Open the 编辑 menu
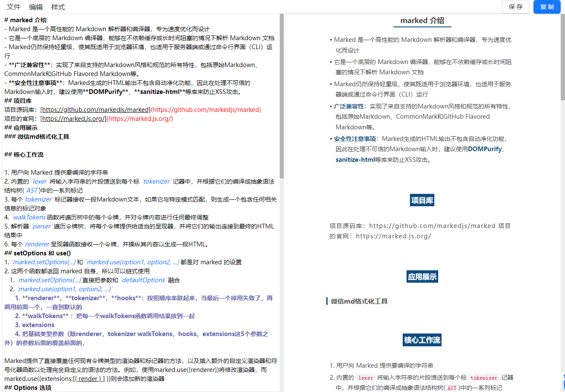 tap(35, 6)
